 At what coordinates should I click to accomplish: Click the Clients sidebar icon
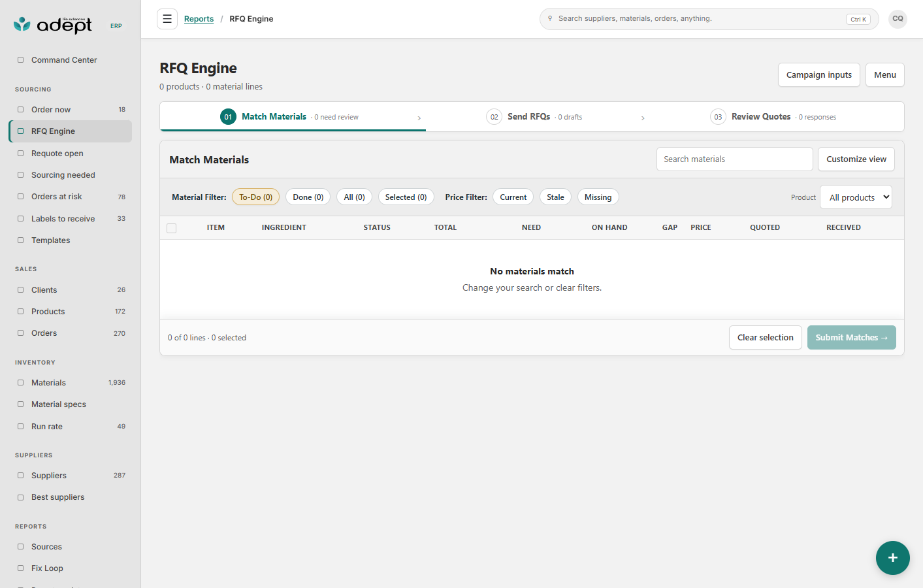pos(20,290)
